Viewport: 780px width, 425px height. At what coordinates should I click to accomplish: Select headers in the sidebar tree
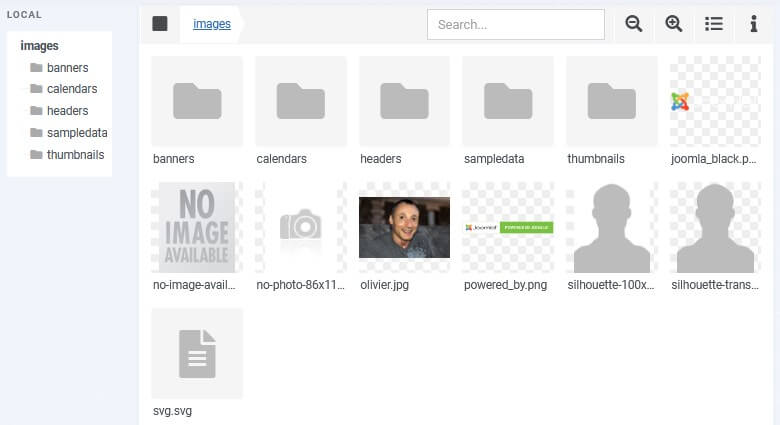(67, 111)
